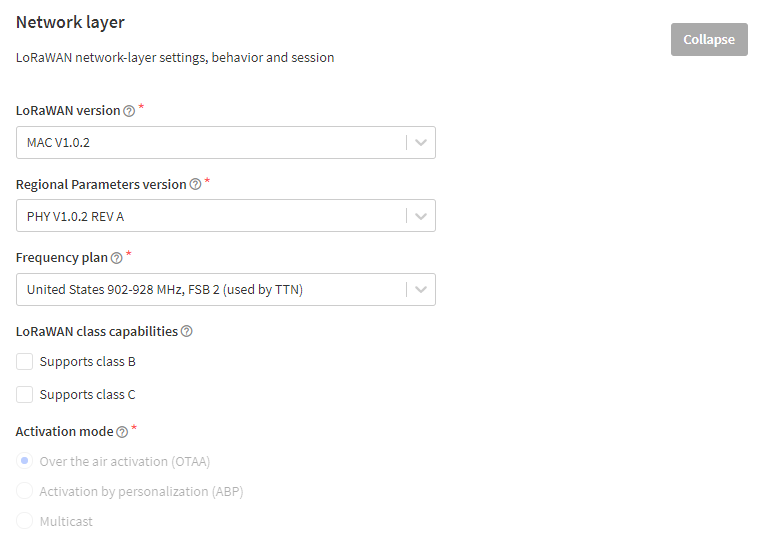Viewport: 773px width, 555px height.
Task: Click chevron arrow in LoRaWAN version field
Action: pyautogui.click(x=421, y=142)
